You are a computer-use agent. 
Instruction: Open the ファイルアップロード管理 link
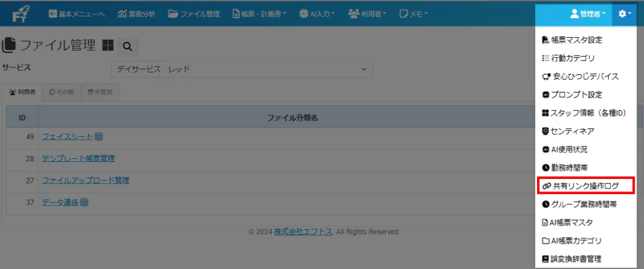point(86,180)
